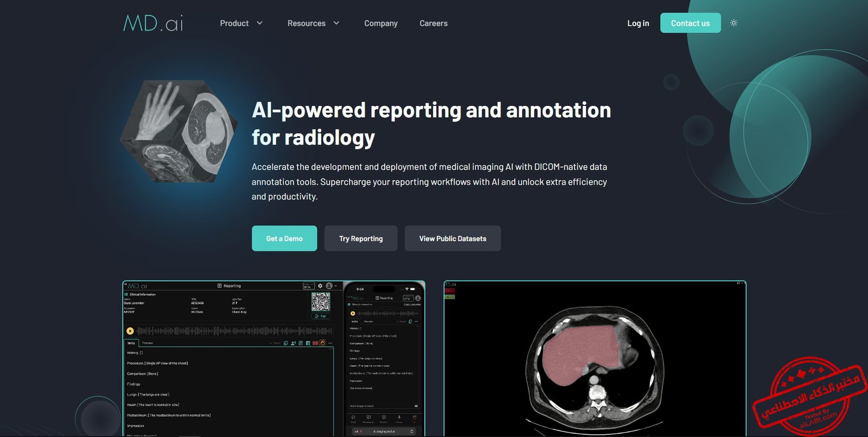Viewport: 868px width, 437px height.
Task: Click the Try Reporting button
Action: click(x=361, y=238)
